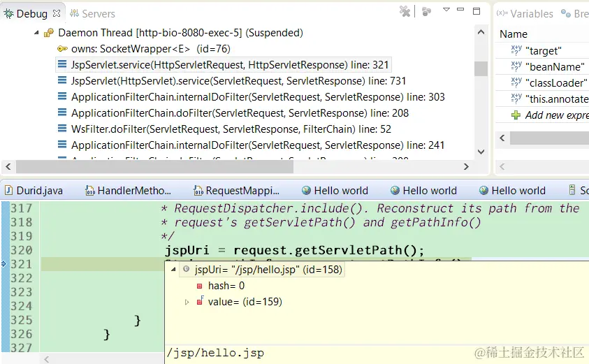Click Debug view vertical scrollbar thumb
Screen dimensions: 589x364
pos(481,68)
